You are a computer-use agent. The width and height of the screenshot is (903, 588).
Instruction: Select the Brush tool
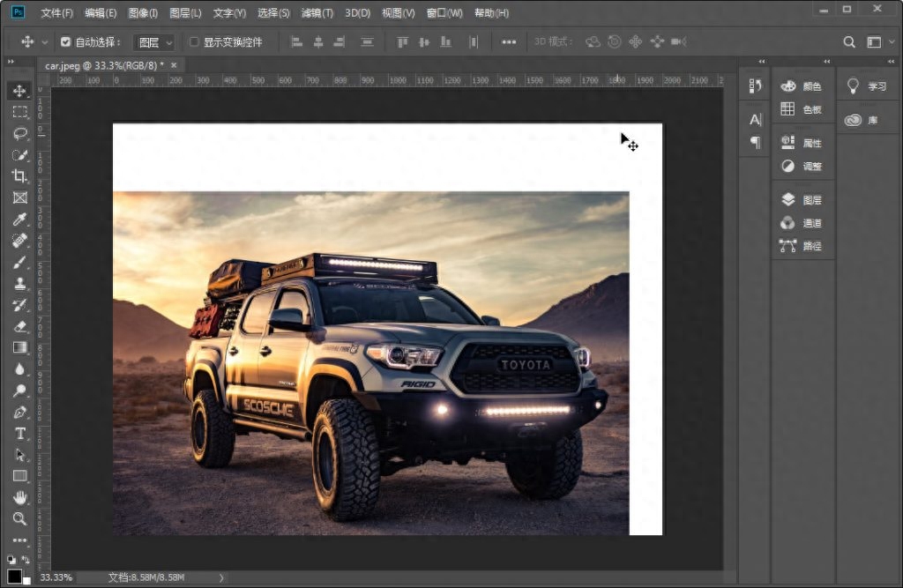click(19, 262)
